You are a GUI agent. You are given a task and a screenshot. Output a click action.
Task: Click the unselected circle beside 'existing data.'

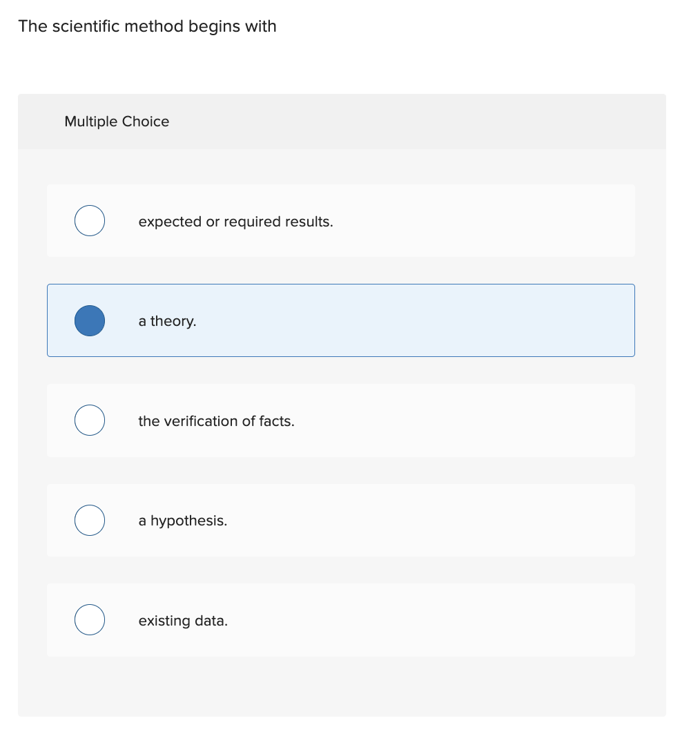pos(89,619)
